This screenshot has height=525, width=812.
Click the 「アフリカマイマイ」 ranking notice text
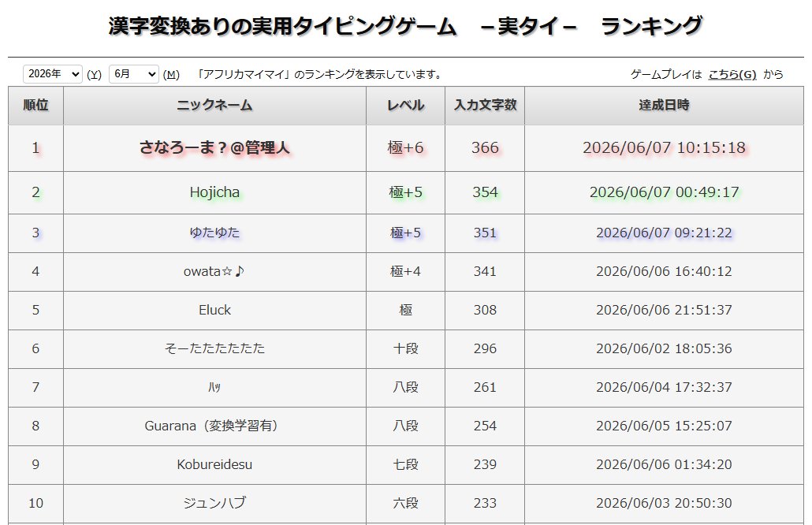coord(320,75)
